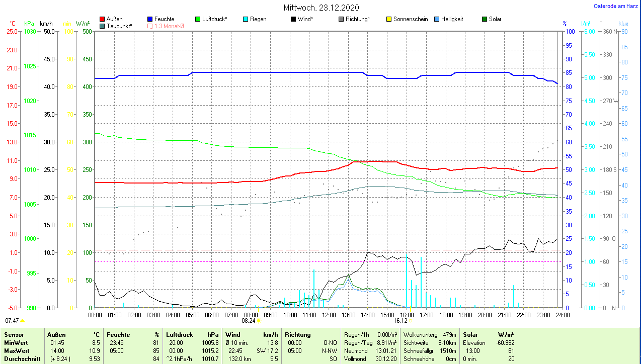641x364 pixels.
Task: Toggle the 1.3 Monat-Ø outline box
Action: [150, 26]
